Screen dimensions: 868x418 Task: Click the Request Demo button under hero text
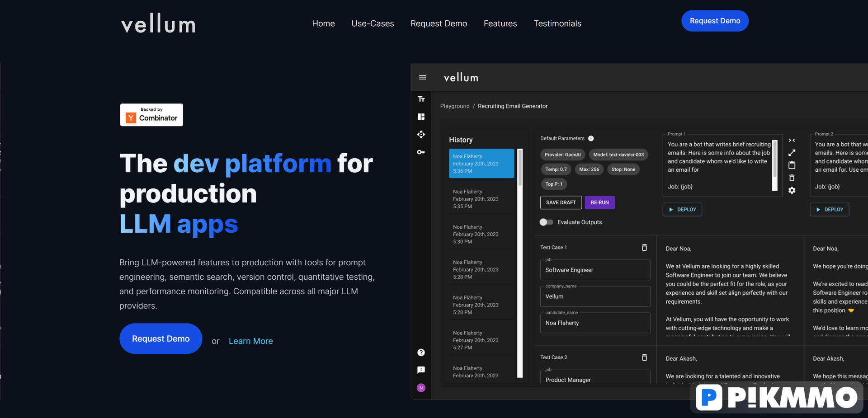coord(160,338)
